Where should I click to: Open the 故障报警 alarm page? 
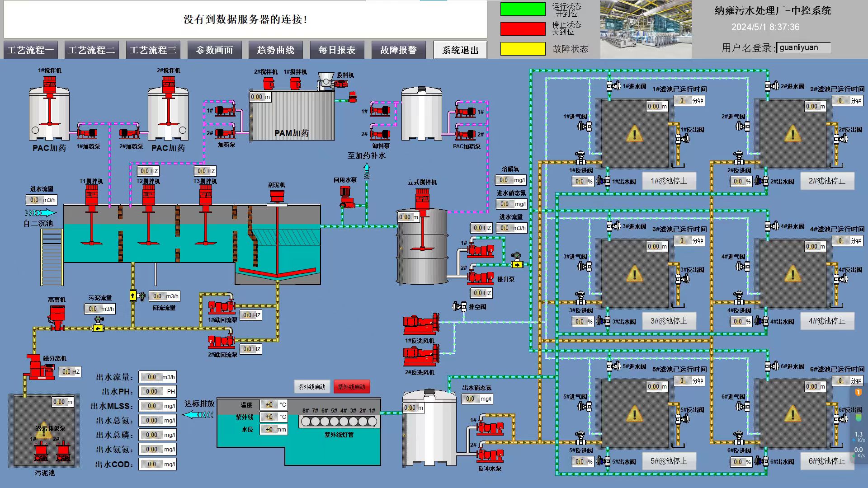(398, 50)
